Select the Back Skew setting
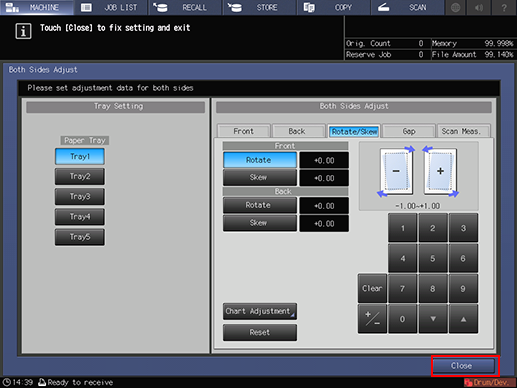517x388 pixels. (260, 223)
